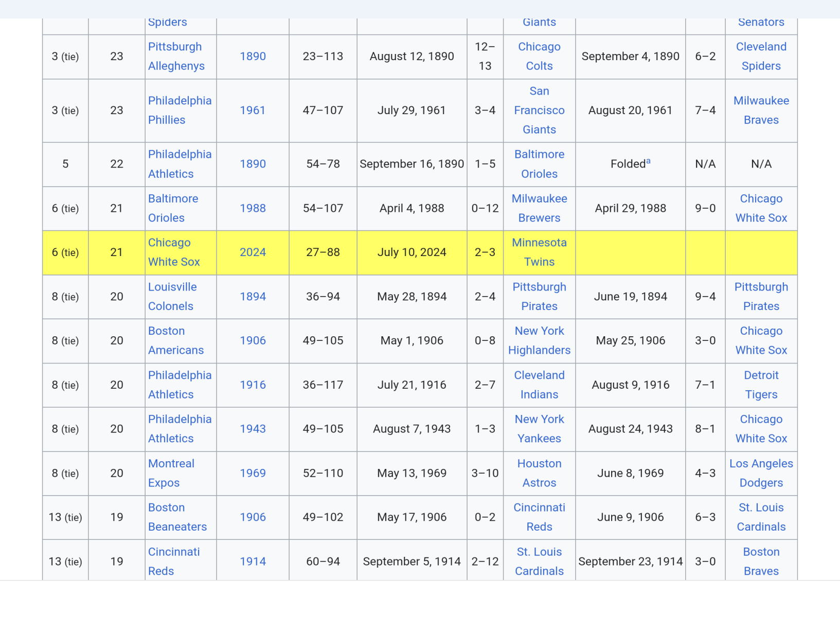The width and height of the screenshot is (840, 617).
Task: Open the Montreal Expos link
Action: [171, 473]
